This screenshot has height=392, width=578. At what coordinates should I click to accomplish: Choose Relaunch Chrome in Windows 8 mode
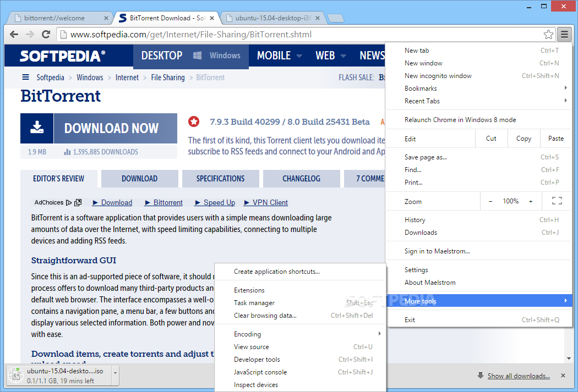[x=479, y=120]
